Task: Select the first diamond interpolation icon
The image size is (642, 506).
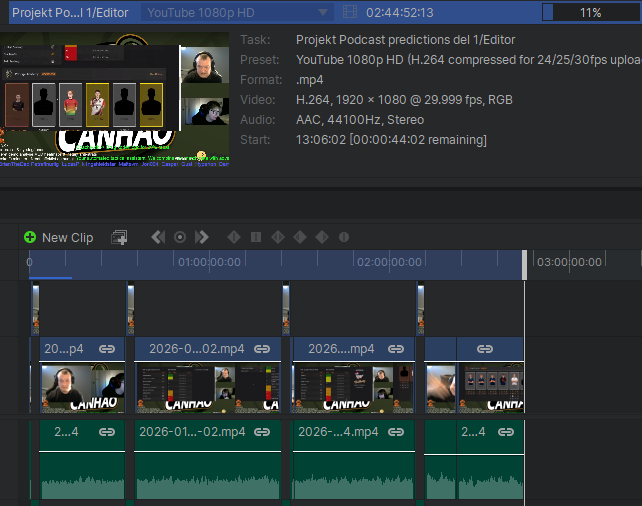Action: 234,237
